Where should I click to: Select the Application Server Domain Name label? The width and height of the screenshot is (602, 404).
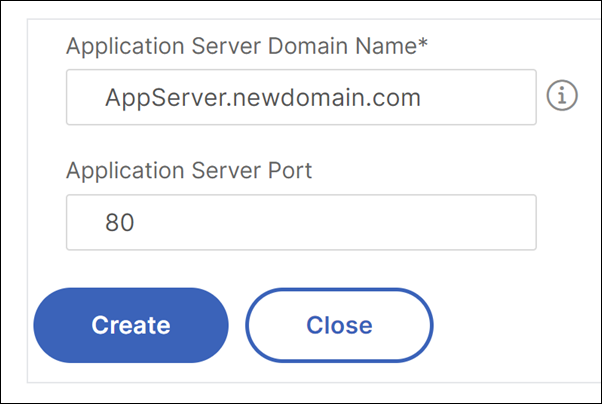[x=247, y=46]
